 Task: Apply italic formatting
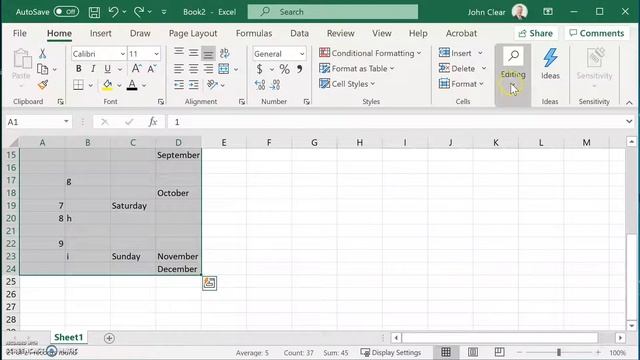coord(93,69)
